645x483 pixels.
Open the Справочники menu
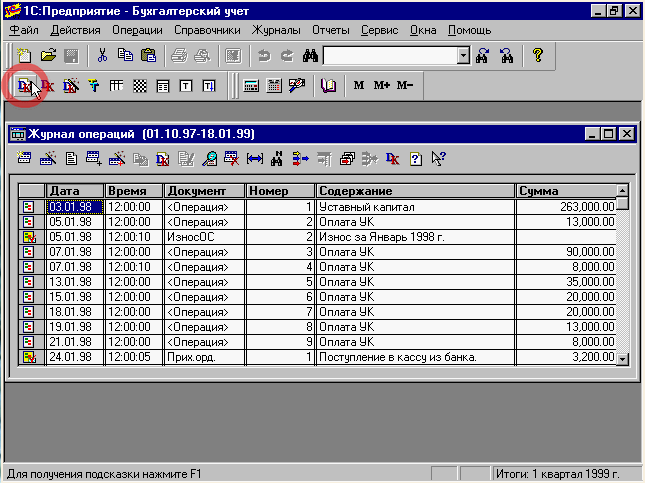pos(207,30)
